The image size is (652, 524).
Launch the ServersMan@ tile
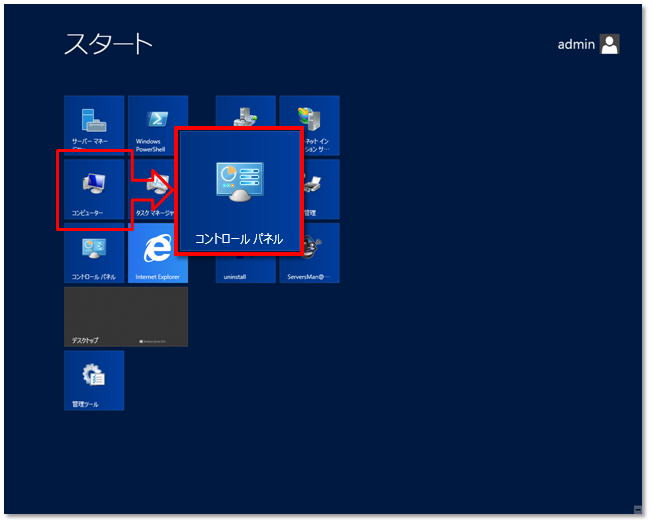click(x=309, y=252)
